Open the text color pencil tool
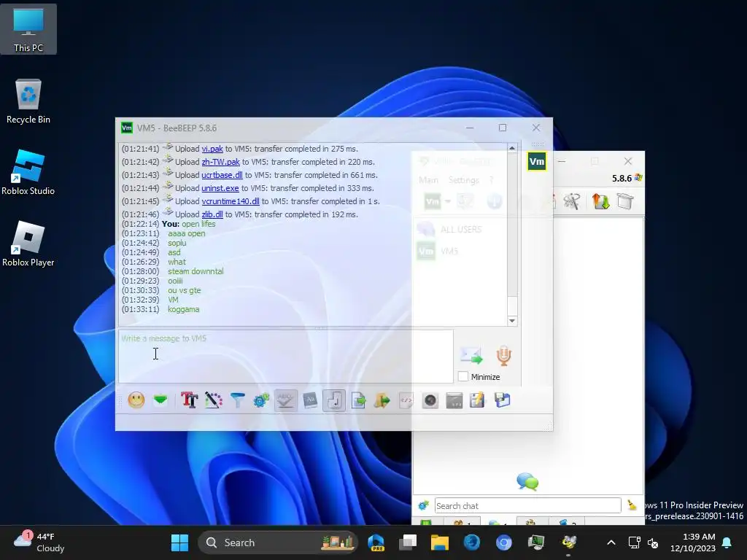The width and height of the screenshot is (747, 560). [214, 400]
